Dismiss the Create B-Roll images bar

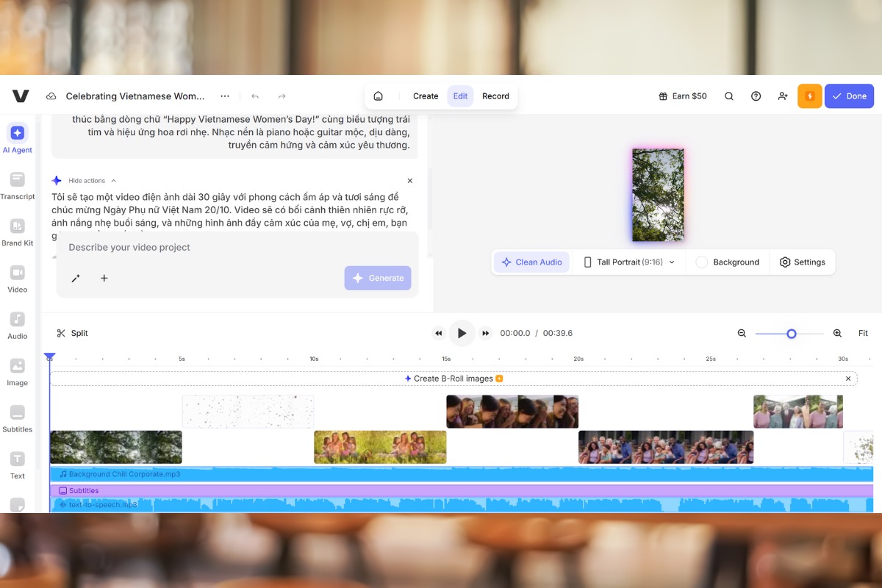(x=847, y=379)
